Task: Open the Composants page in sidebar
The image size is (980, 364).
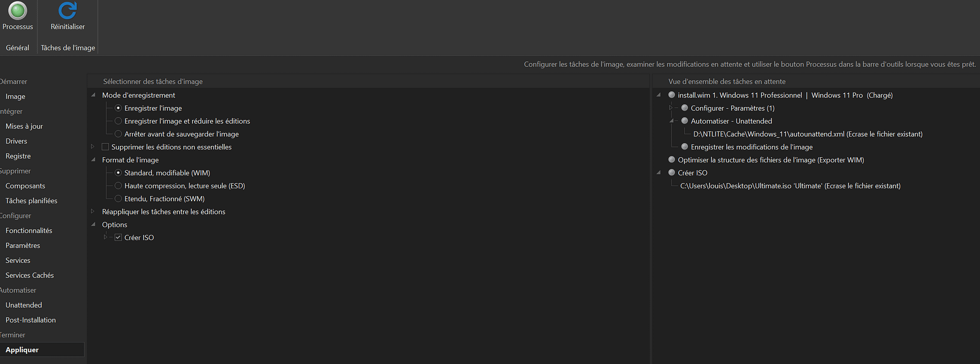Action: tap(26, 186)
